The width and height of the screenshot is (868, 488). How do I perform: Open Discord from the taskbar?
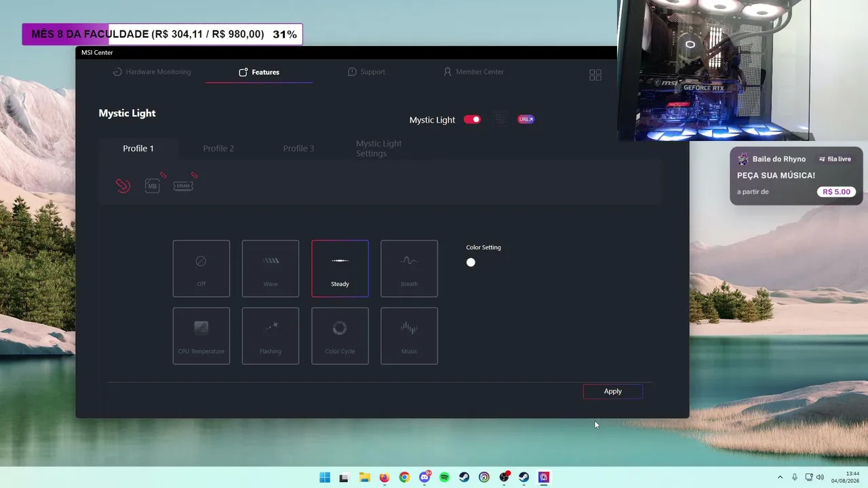tap(425, 477)
